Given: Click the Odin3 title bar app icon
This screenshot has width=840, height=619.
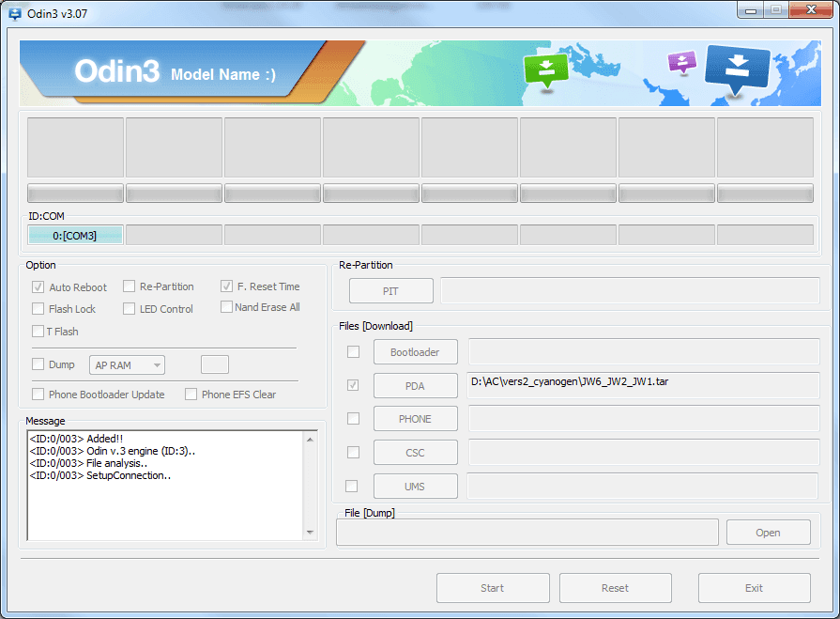Looking at the screenshot, I should (15, 13).
